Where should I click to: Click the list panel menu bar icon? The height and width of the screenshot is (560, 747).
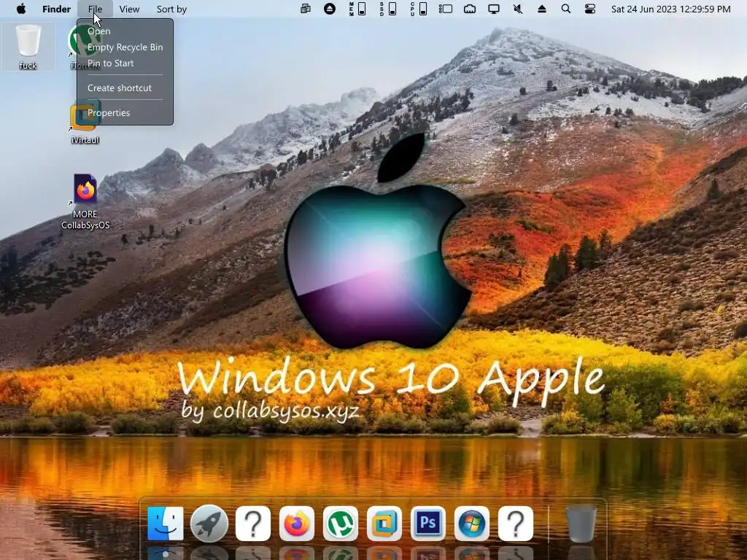coord(446,9)
